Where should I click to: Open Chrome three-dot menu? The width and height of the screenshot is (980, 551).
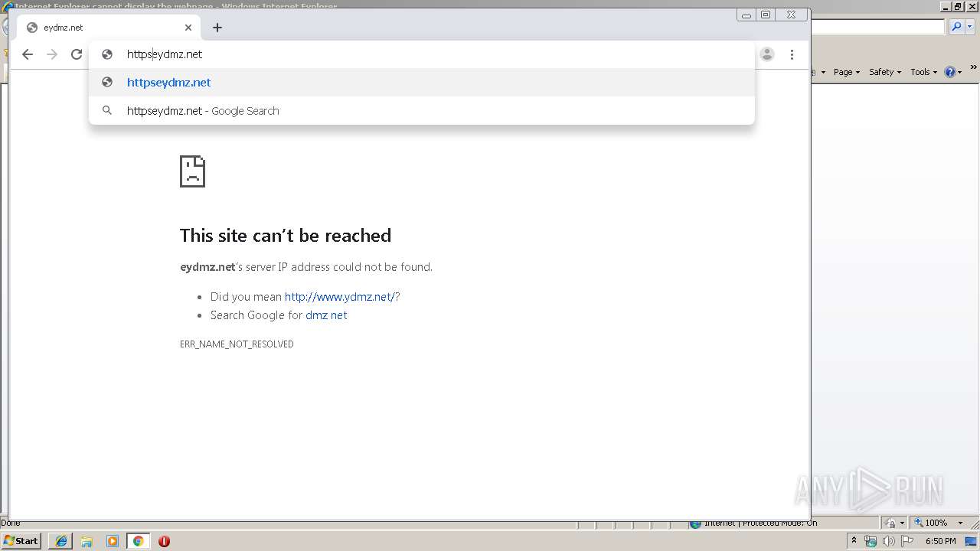(x=792, y=54)
